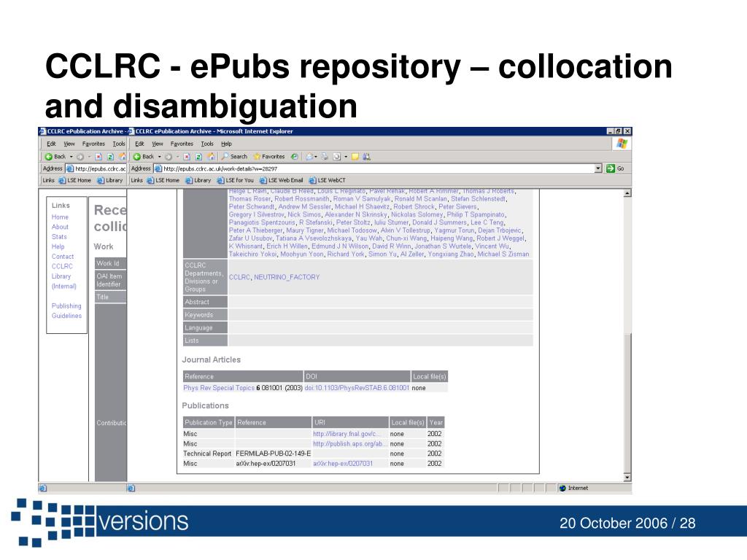Screen dimensions: 747x560
Task: Click the Stats link in the sidebar
Action: [x=59, y=237]
